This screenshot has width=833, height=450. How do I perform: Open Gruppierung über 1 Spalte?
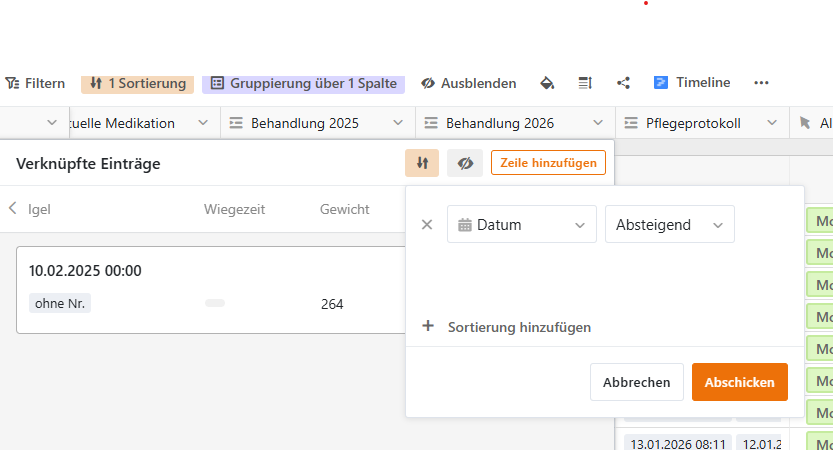coord(303,83)
